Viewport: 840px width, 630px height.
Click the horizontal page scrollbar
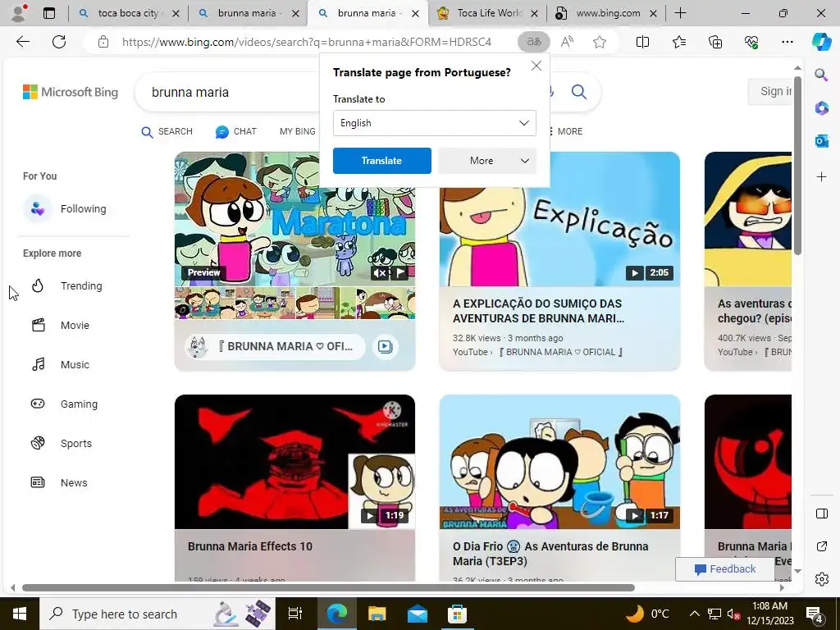point(328,587)
